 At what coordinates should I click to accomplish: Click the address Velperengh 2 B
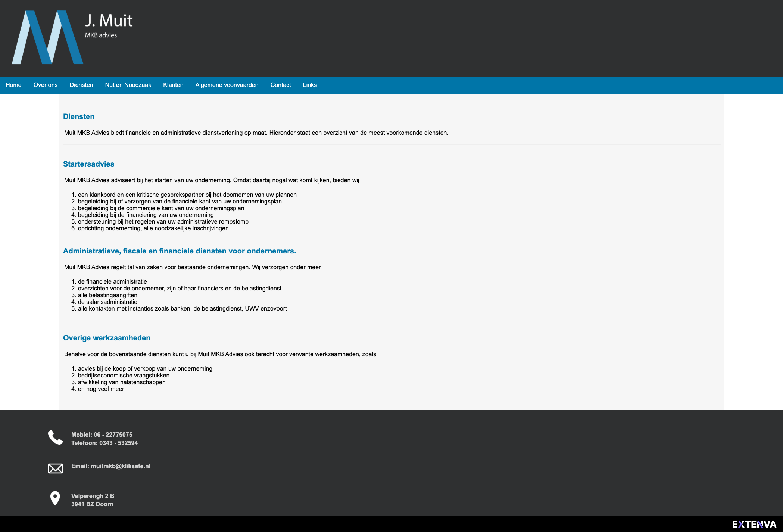(93, 496)
